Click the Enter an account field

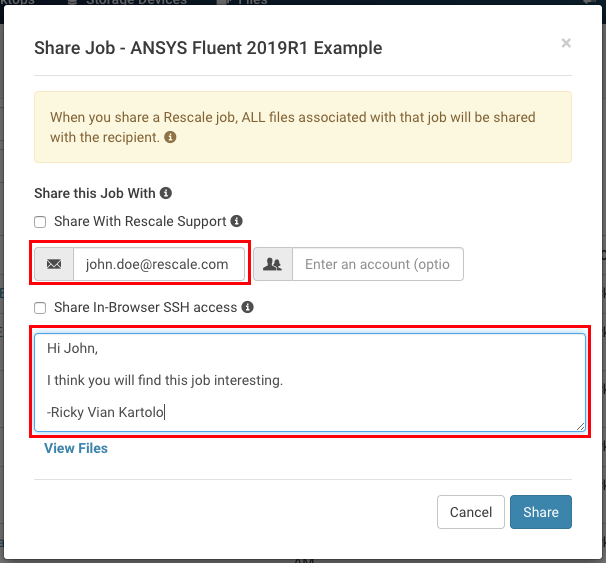(378, 264)
